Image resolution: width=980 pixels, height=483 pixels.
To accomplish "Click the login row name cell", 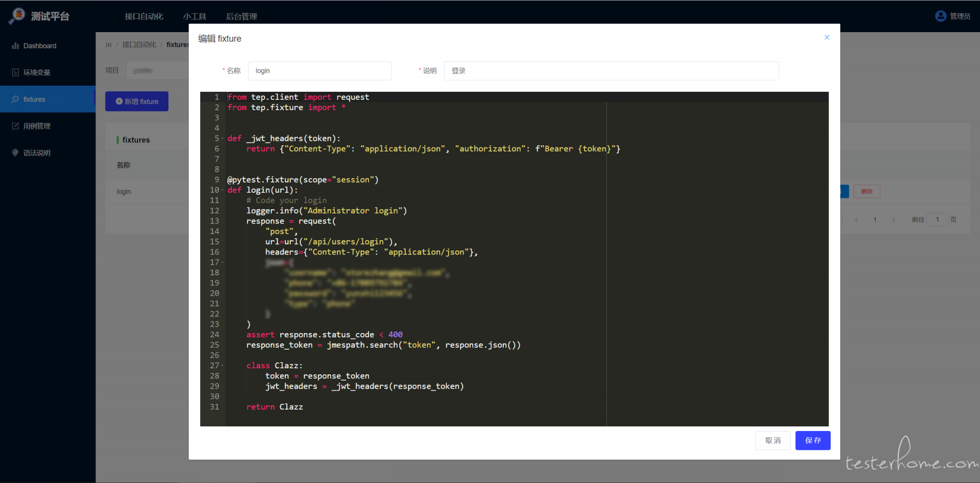I will click(124, 192).
